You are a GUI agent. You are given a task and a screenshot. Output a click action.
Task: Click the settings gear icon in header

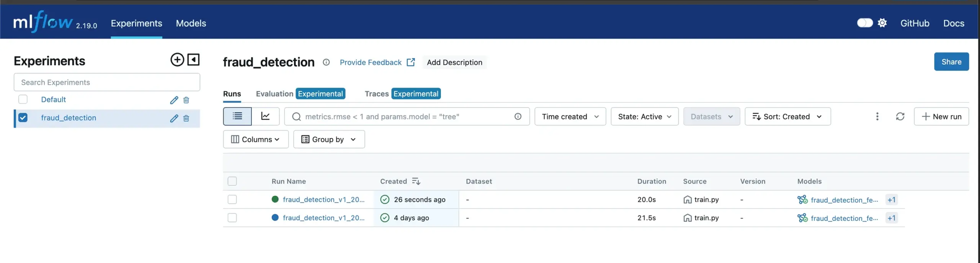coord(882,23)
